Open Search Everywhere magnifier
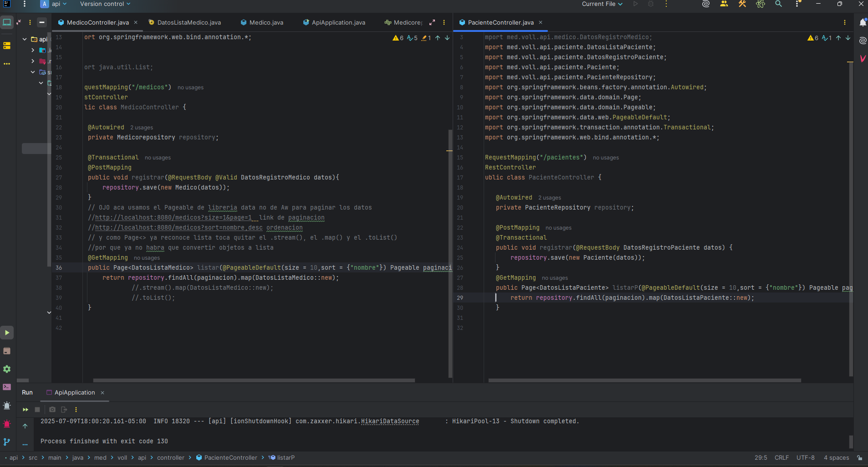The width and height of the screenshot is (868, 467). click(779, 4)
